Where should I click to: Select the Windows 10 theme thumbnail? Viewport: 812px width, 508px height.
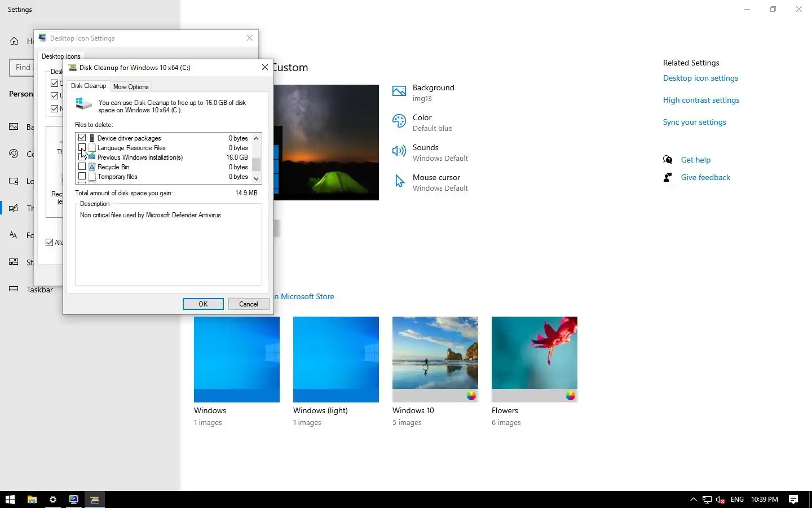[x=435, y=360]
